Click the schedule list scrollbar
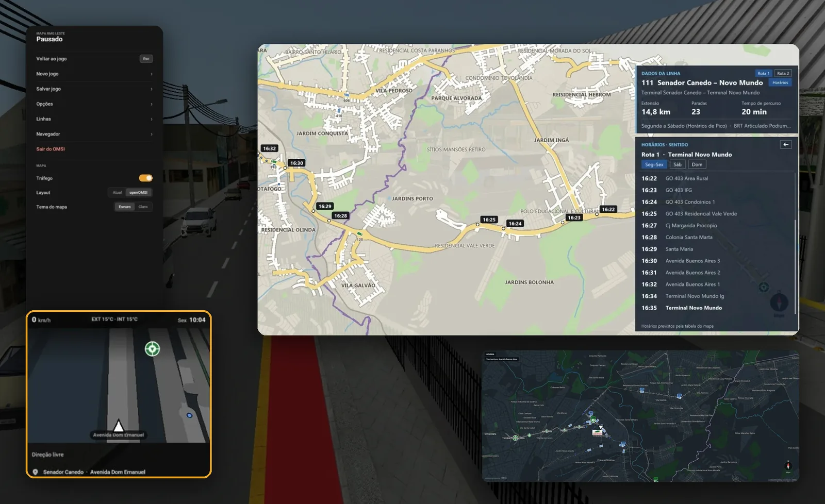825x504 pixels. (795, 267)
